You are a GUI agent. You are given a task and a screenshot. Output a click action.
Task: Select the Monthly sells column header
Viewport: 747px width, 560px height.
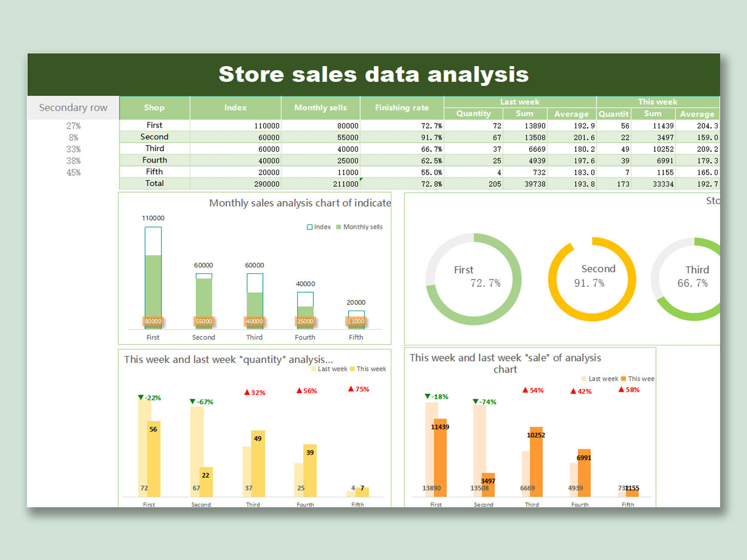pos(320,108)
